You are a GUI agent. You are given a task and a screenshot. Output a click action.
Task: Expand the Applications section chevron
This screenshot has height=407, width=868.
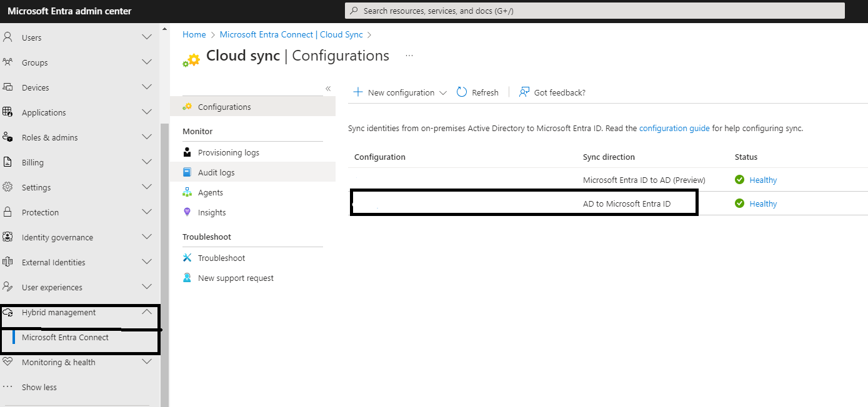pos(147,112)
